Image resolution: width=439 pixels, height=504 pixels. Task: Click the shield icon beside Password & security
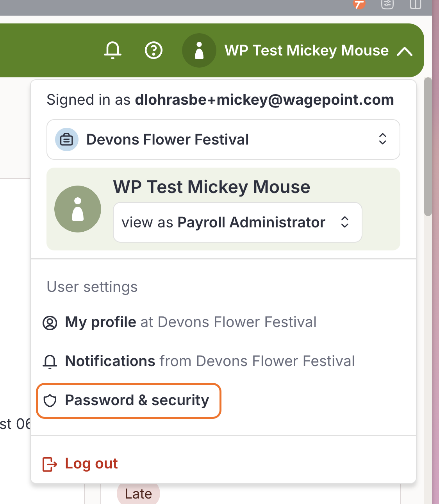50,401
